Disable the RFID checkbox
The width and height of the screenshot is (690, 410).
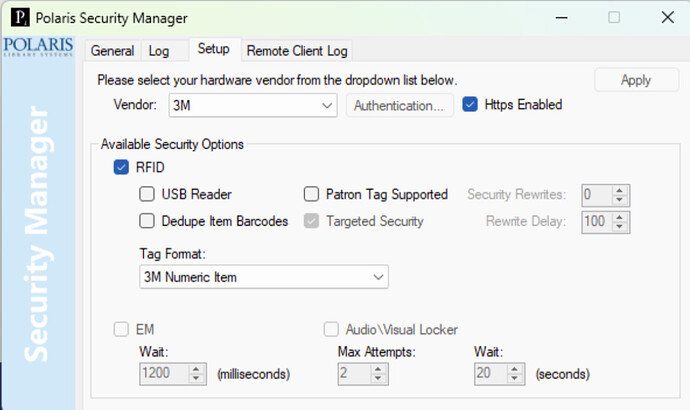[x=122, y=167]
